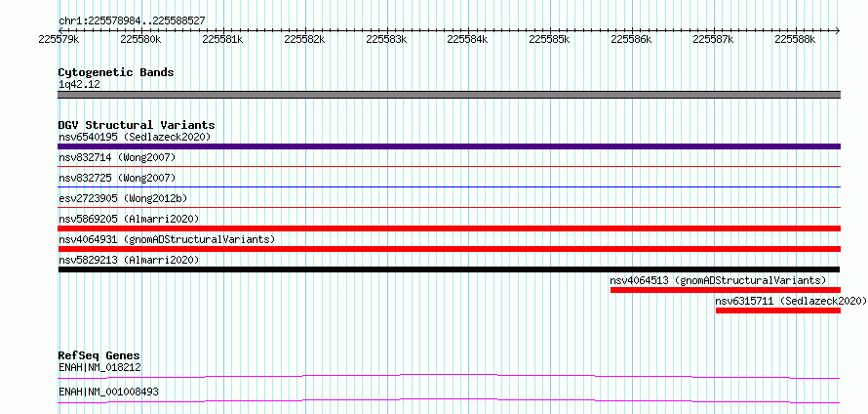Click the chr1:225578984..225588527 coordinate label

pyautogui.click(x=132, y=21)
